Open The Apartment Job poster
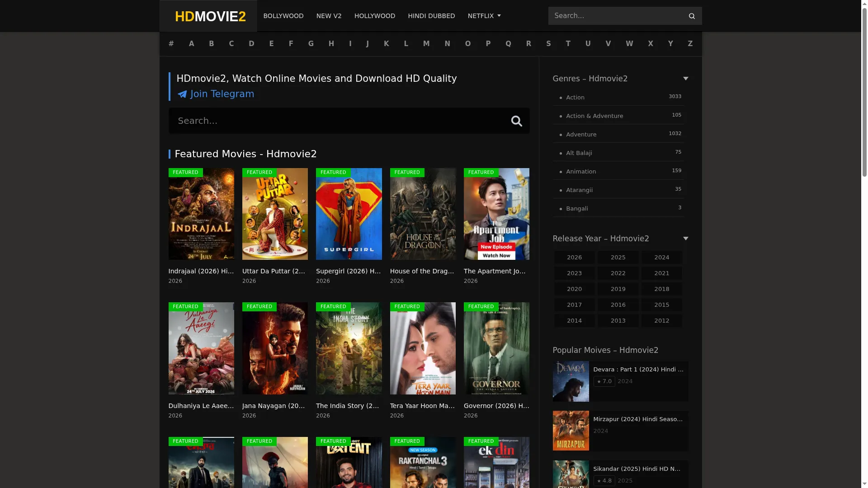The image size is (868, 488). coord(496,214)
